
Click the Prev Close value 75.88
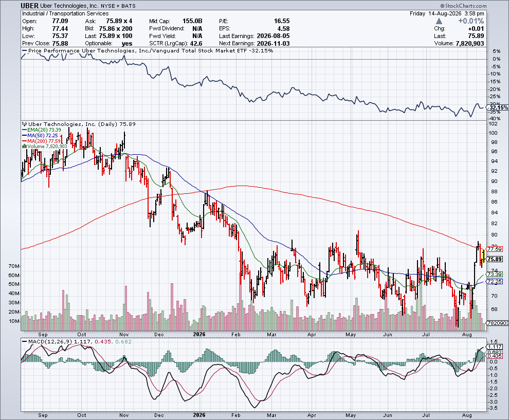[x=60, y=44]
